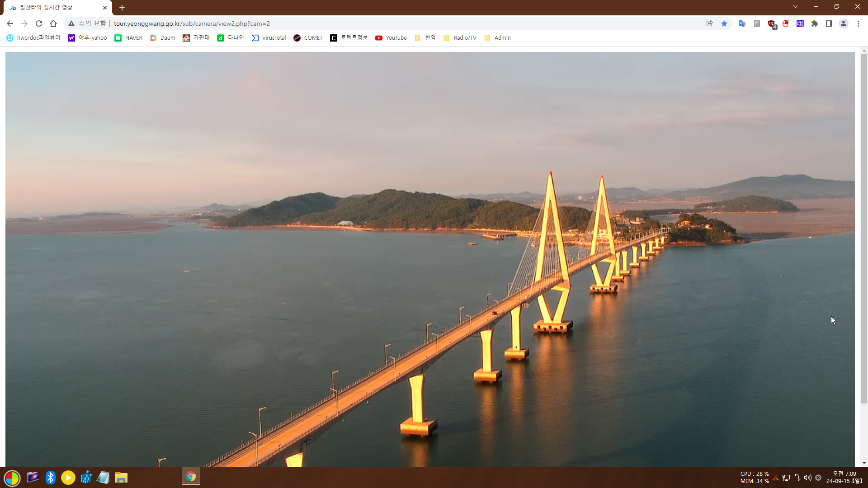868x488 pixels.
Task: Click the gray square extension icon
Action: (x=757, y=23)
